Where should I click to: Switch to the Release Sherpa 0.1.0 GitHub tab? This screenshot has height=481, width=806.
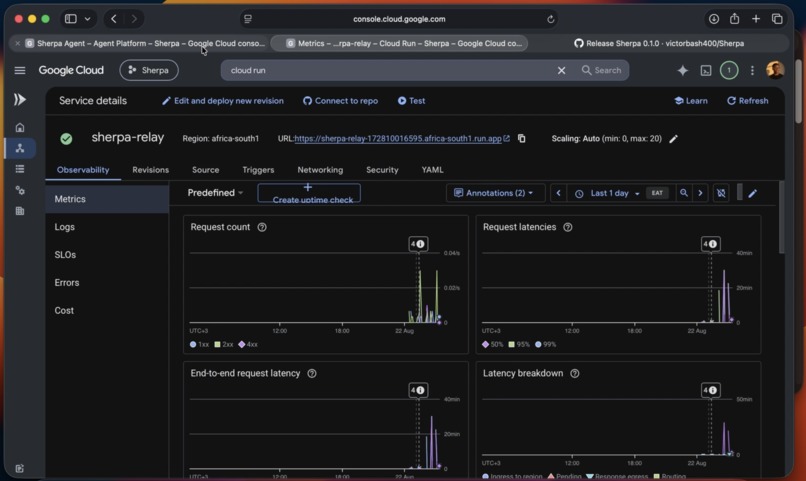point(660,44)
